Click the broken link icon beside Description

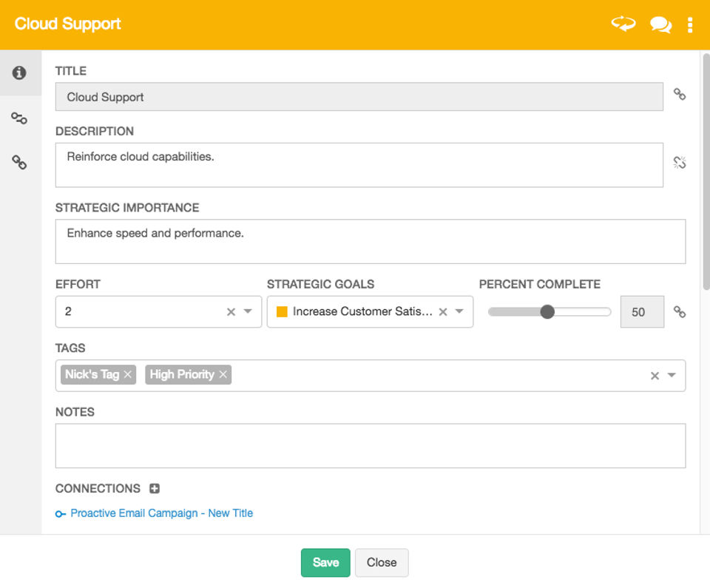tap(680, 163)
